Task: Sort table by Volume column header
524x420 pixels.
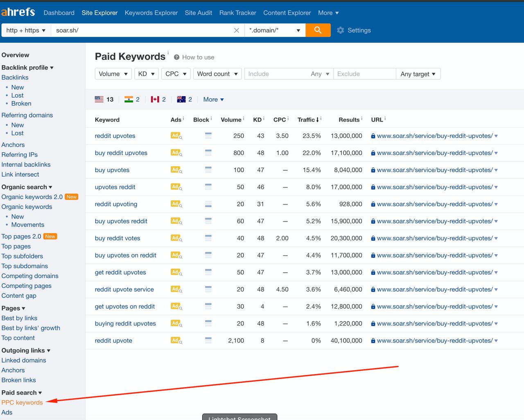Action: pyautogui.click(x=231, y=120)
